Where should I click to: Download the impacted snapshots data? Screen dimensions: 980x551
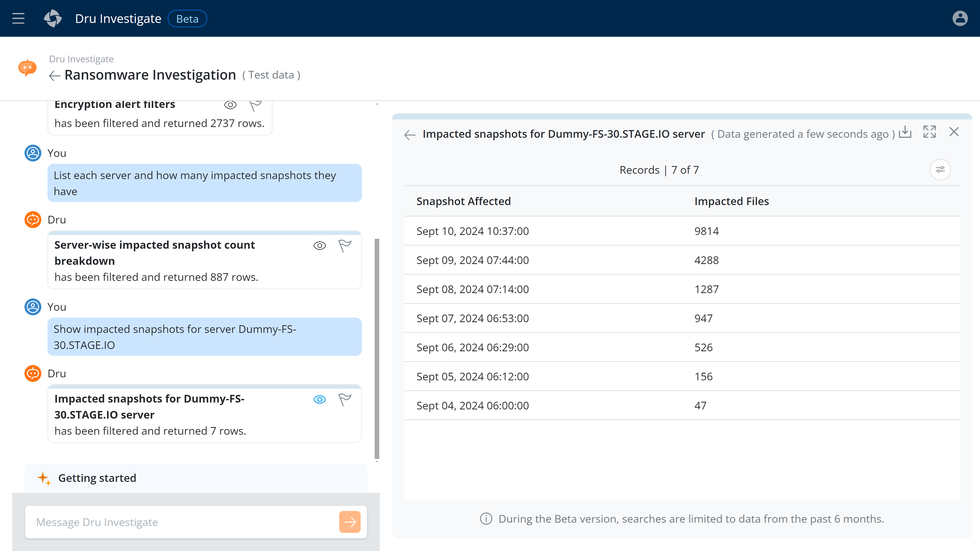click(x=905, y=132)
